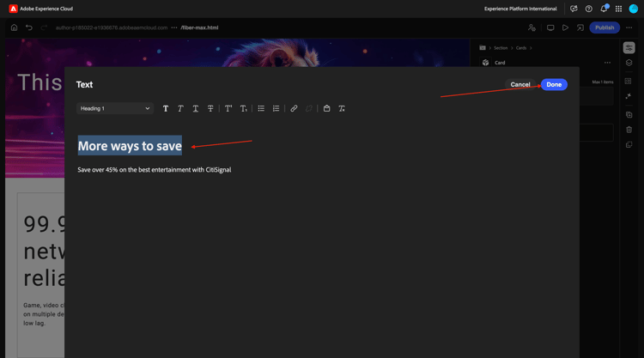
Task: Click the insert link chain icon
Action: click(x=294, y=108)
